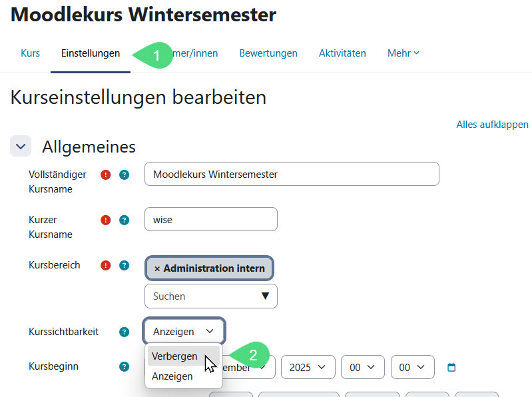Open the Kursbeginn year dropdown 2025
The height and width of the screenshot is (397, 532).
pyautogui.click(x=308, y=367)
